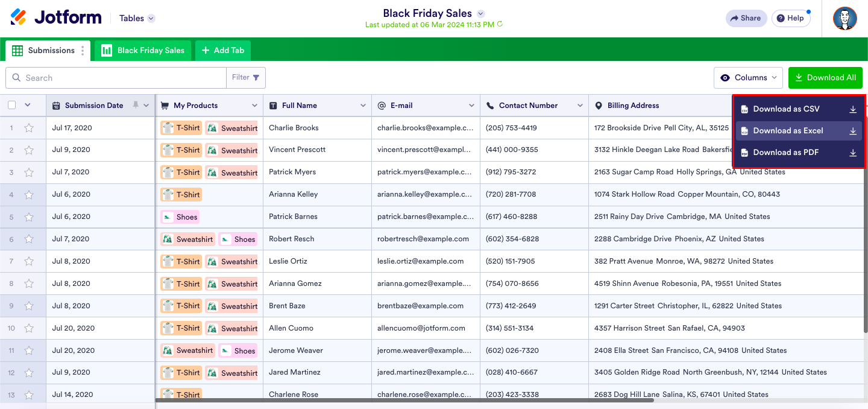Click phone number (773) 412-2649

click(x=511, y=306)
